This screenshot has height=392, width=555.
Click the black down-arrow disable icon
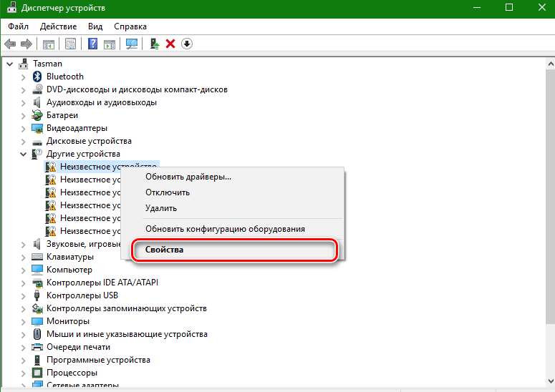tap(187, 44)
